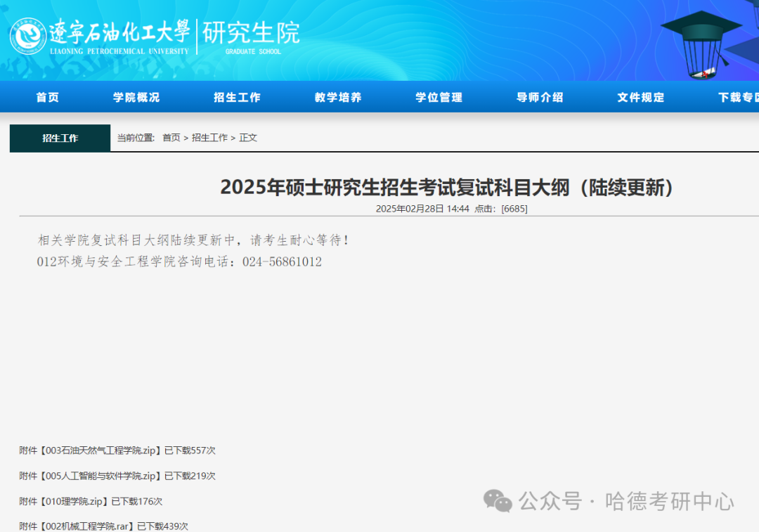Open the 文件规定 menu item
Viewport: 759px width, 532px height.
[x=640, y=97]
